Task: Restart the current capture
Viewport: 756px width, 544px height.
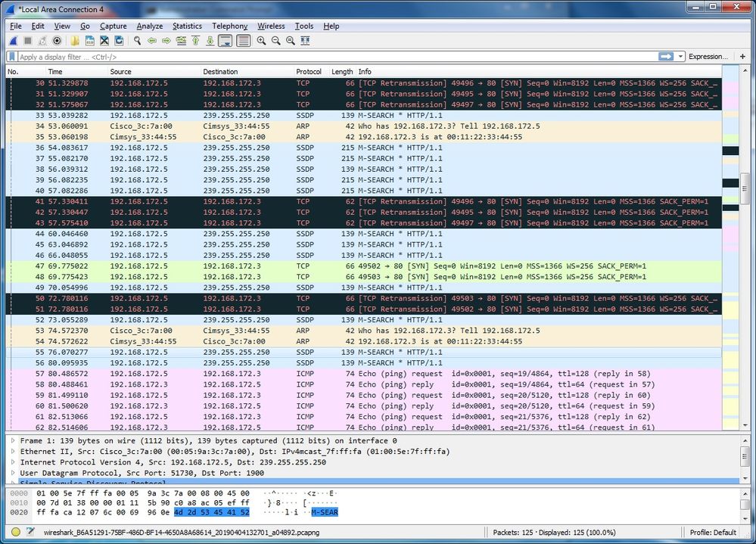Action: (42, 41)
